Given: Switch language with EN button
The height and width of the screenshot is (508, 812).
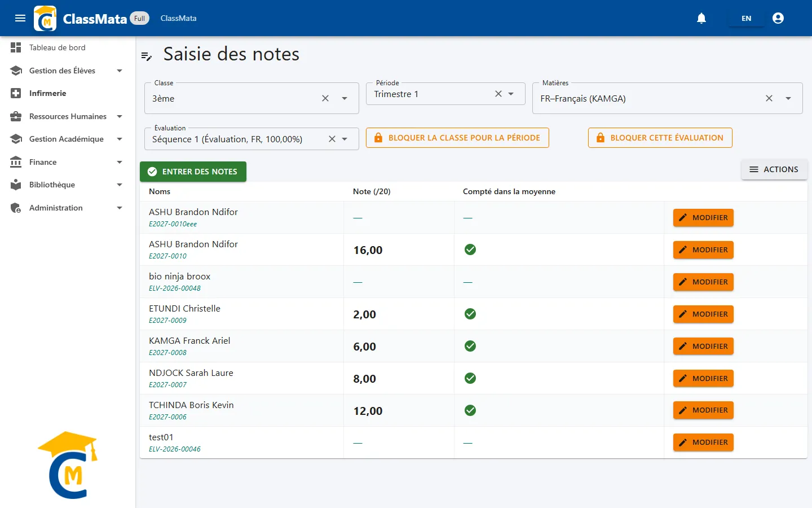Looking at the screenshot, I should 746,18.
